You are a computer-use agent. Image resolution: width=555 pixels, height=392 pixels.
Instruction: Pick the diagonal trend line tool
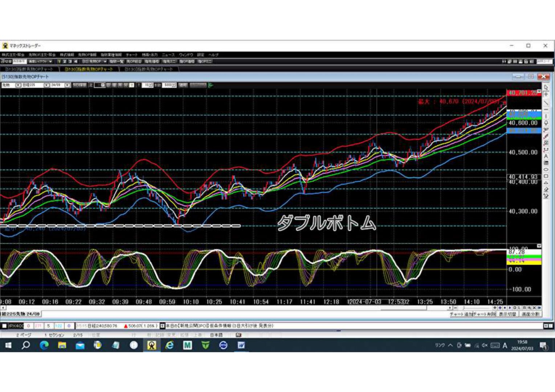[x=546, y=103]
